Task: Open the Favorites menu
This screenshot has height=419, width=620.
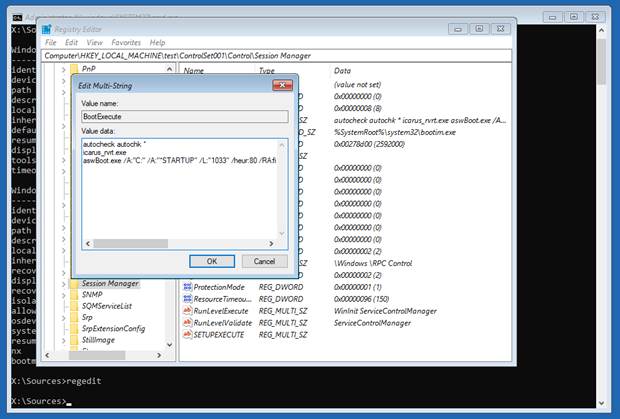Action: [126, 43]
